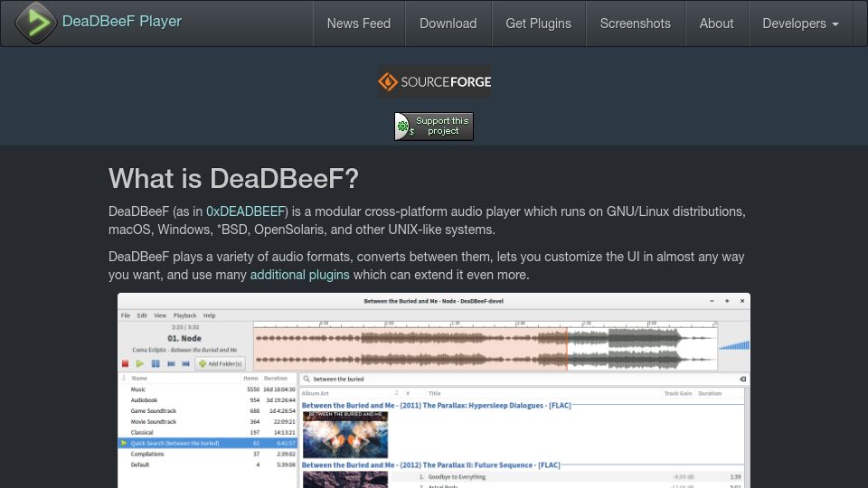Click the magnifier icon in the search box
Image resolution: width=868 pixels, height=488 pixels.
pyautogui.click(x=307, y=379)
